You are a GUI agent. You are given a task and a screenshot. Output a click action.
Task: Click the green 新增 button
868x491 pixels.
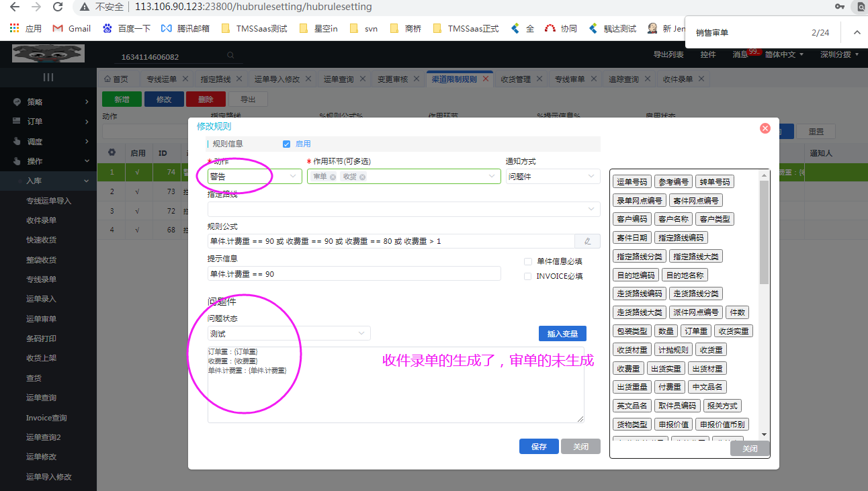tap(122, 99)
